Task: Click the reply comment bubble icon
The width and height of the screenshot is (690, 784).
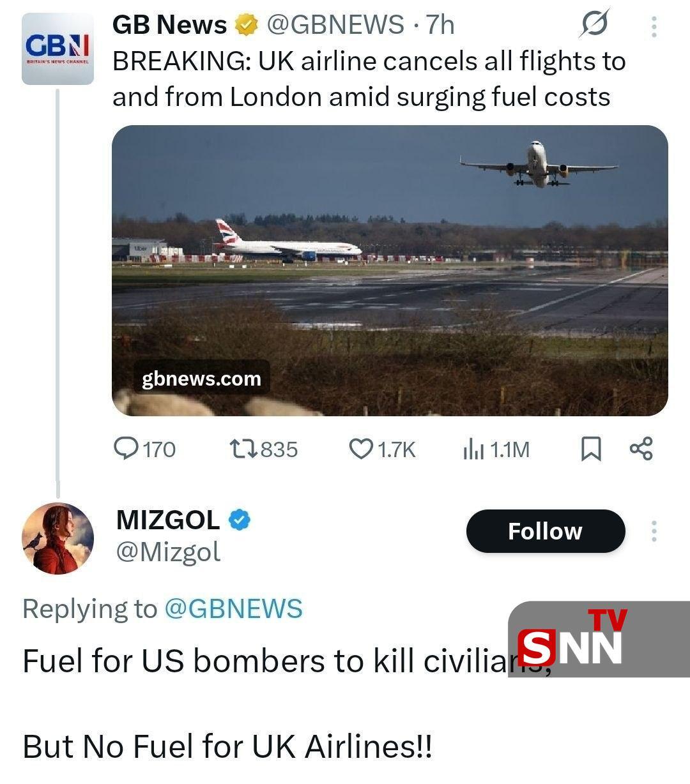Action: pyautogui.click(x=126, y=449)
